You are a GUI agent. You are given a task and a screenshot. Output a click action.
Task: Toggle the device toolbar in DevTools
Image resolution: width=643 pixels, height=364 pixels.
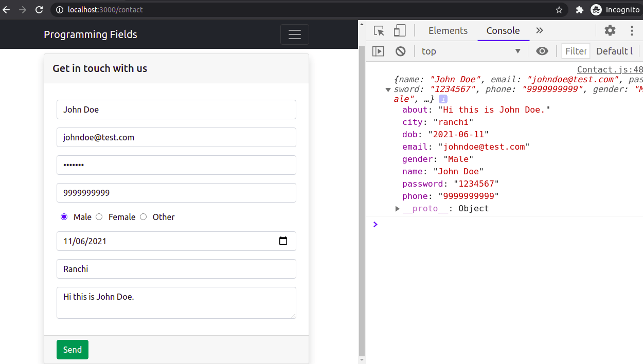(x=400, y=30)
